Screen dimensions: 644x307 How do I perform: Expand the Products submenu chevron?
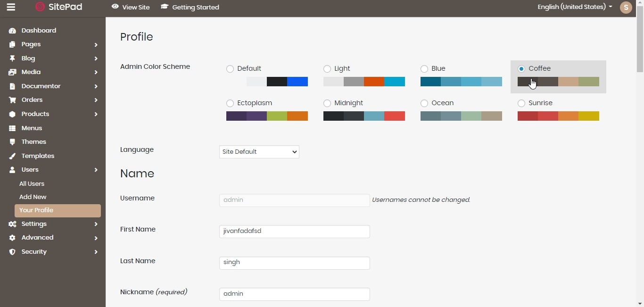click(x=96, y=114)
